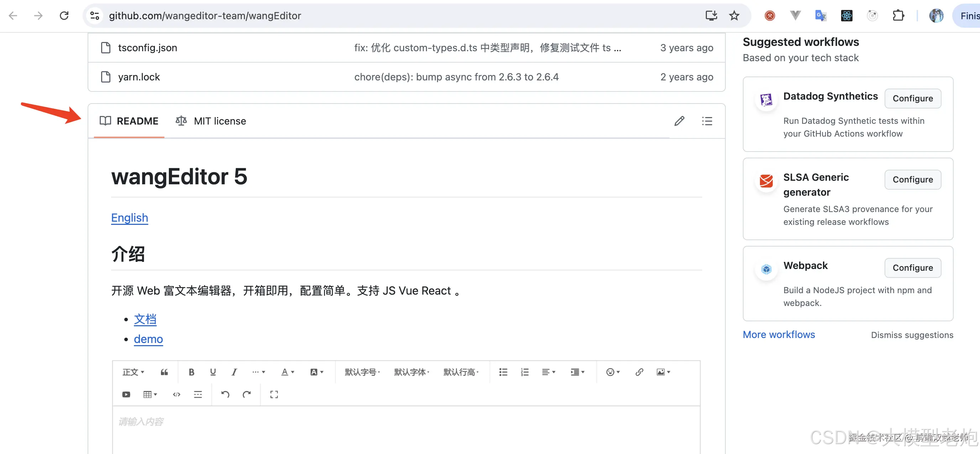The height and width of the screenshot is (454, 980).
Task: Toggle the bulleted list formatting
Action: coord(503,372)
